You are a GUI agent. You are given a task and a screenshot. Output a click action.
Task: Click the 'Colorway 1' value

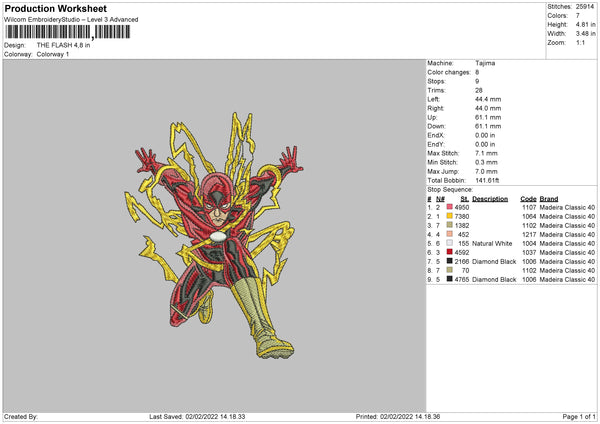click(x=53, y=54)
